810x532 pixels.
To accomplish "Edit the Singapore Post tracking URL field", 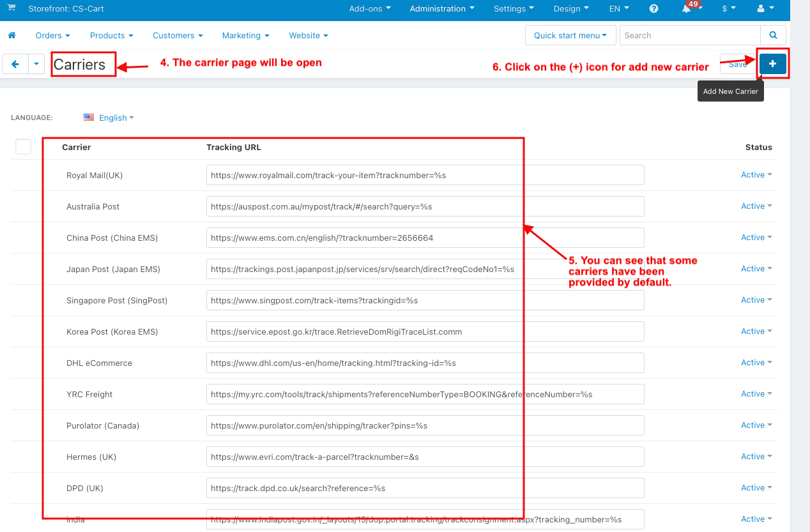I will (425, 300).
